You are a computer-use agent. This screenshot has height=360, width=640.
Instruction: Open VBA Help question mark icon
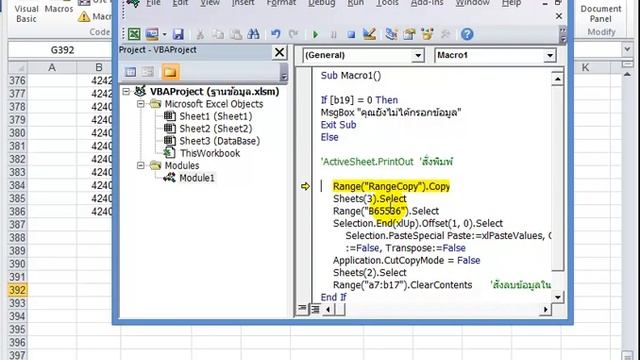pos(467,34)
